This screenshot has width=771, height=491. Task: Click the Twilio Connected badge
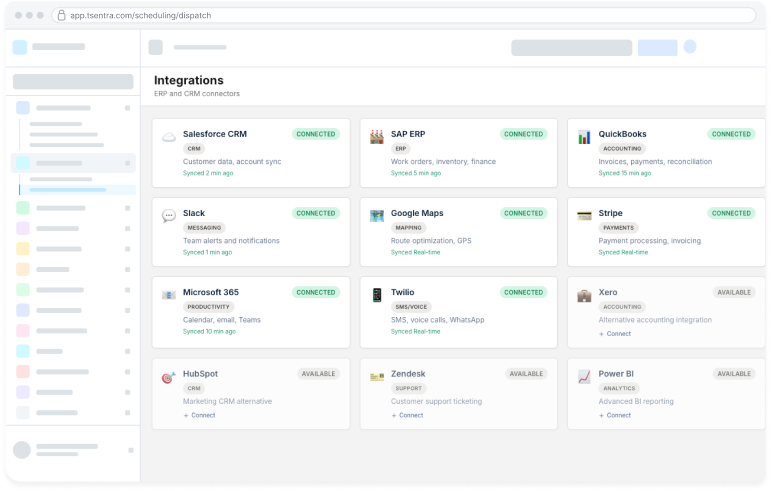click(x=524, y=292)
